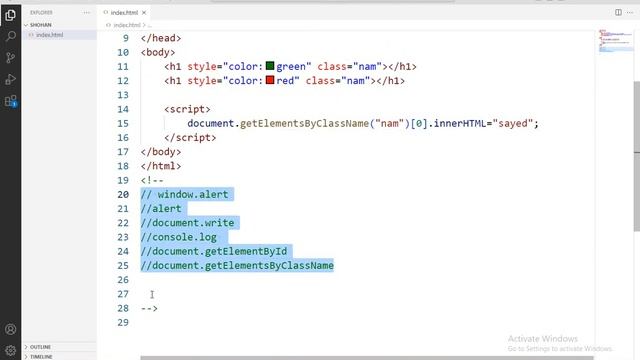Click the Split Editor icon
Screen dimensions: 640x360
tap(618, 12)
